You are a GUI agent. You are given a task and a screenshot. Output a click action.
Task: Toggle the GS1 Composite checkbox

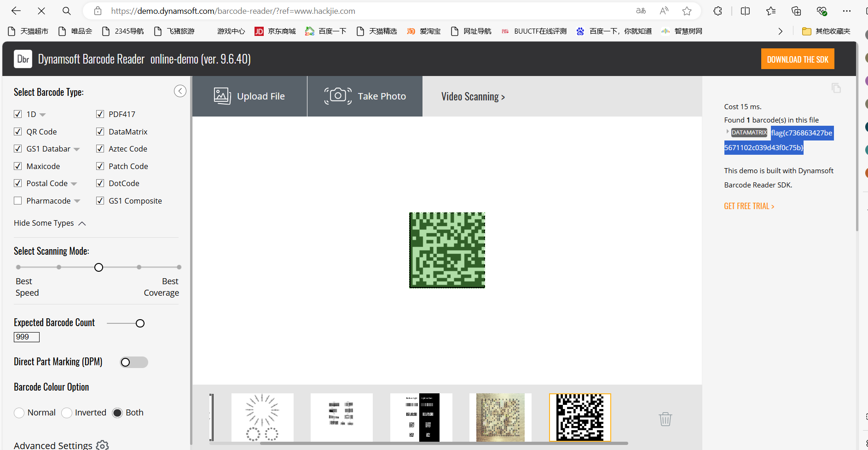[100, 200]
